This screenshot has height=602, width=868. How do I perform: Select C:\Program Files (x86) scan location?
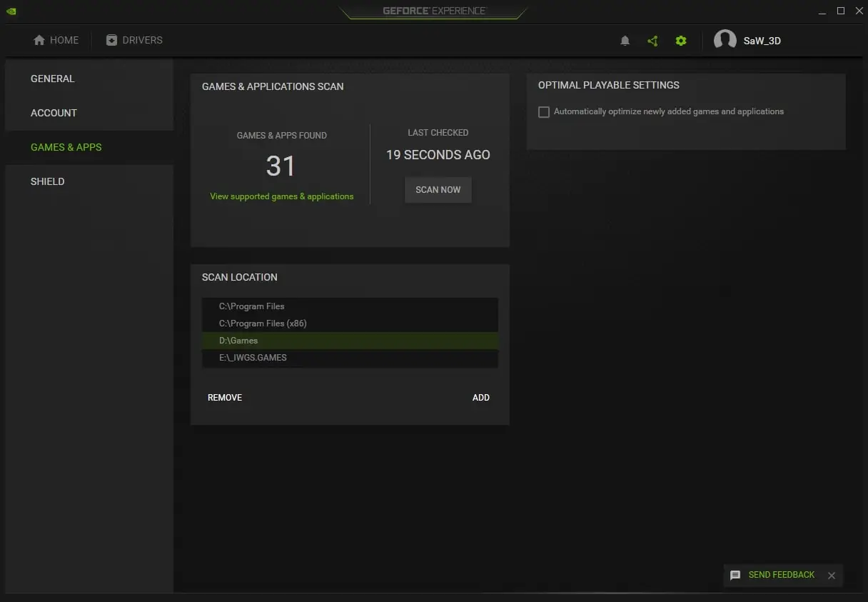click(x=350, y=323)
